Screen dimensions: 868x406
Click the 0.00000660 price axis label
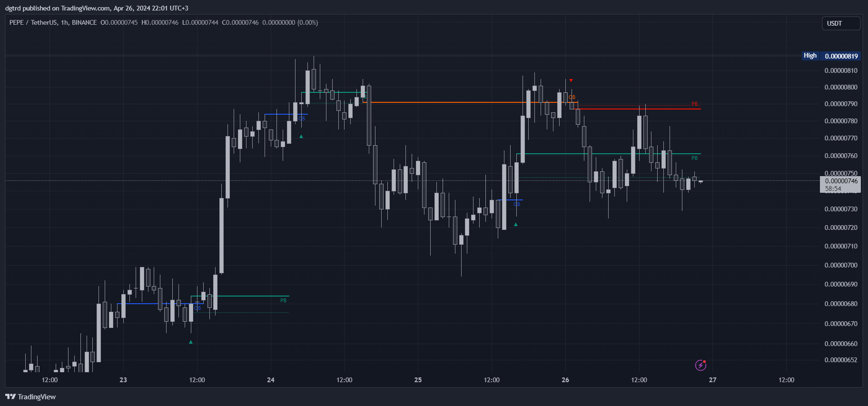pyautogui.click(x=841, y=344)
